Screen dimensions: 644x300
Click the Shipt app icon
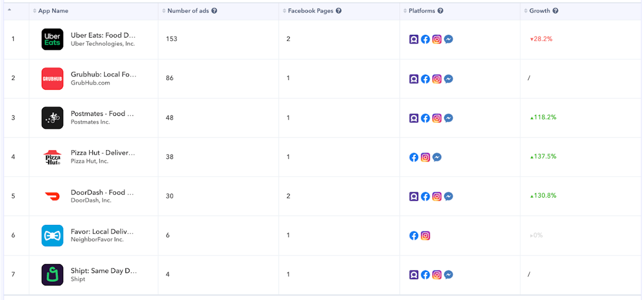[52, 275]
